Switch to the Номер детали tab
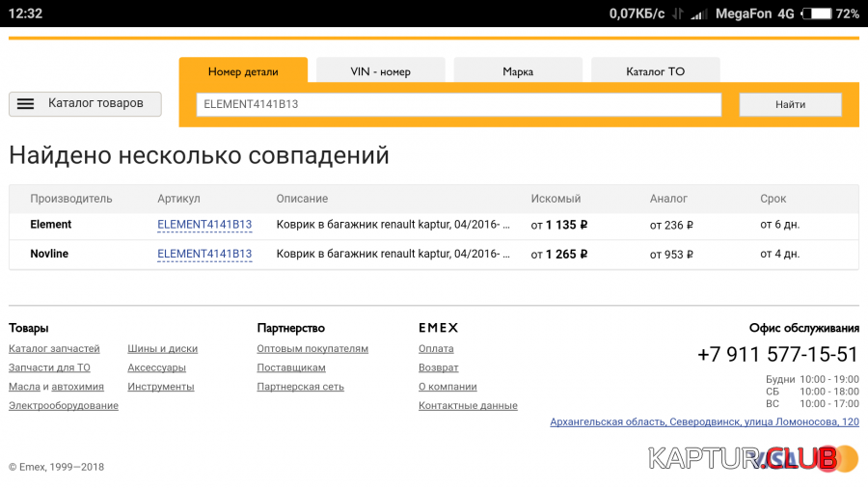 coord(243,71)
